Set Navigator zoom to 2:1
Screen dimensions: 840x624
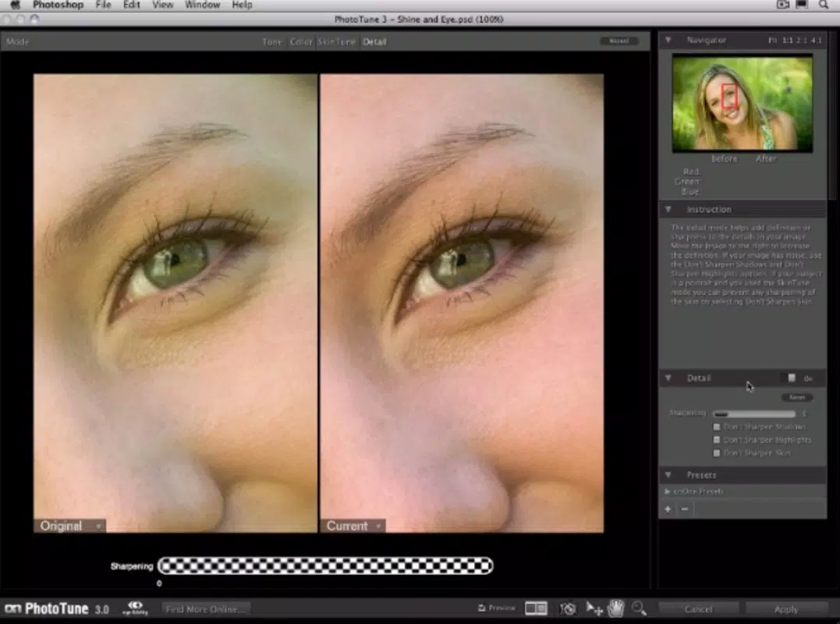[x=802, y=41]
